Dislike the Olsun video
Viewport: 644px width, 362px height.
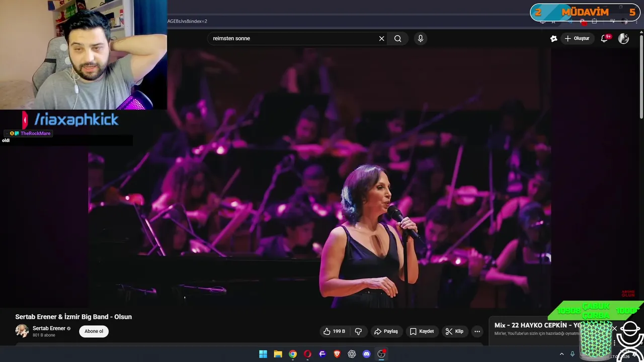tap(358, 331)
